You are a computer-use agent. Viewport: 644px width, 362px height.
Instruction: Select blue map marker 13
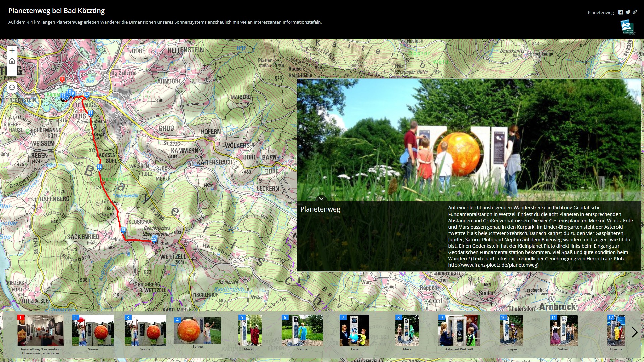pos(123,230)
